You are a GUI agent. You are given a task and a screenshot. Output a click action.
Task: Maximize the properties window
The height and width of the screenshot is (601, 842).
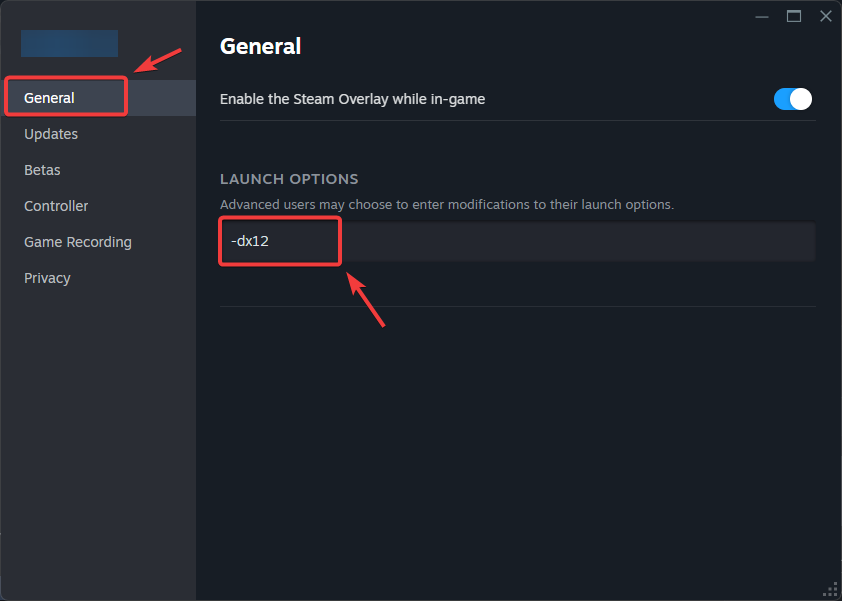tap(794, 16)
